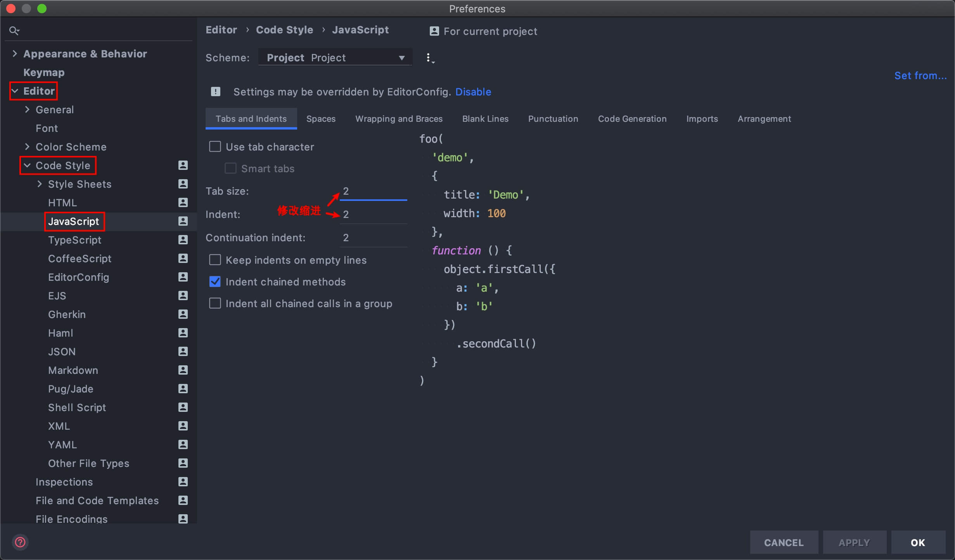Click project-level icon next to TypeScript

click(x=183, y=240)
